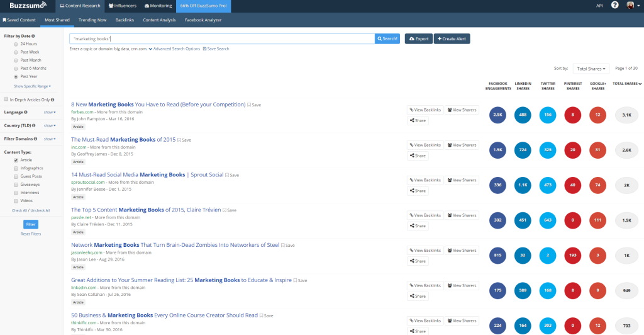Enable the Infographics content type checkbox
Screen dimensions: 644x335
16,168
